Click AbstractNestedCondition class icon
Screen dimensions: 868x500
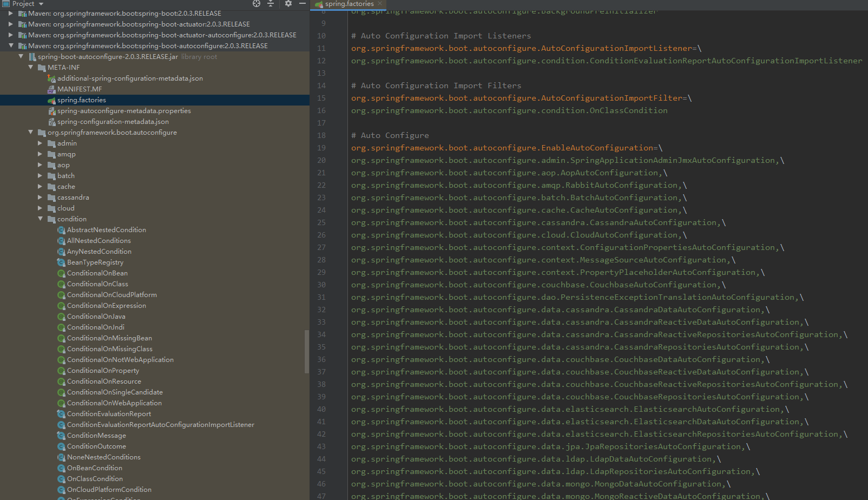point(61,230)
